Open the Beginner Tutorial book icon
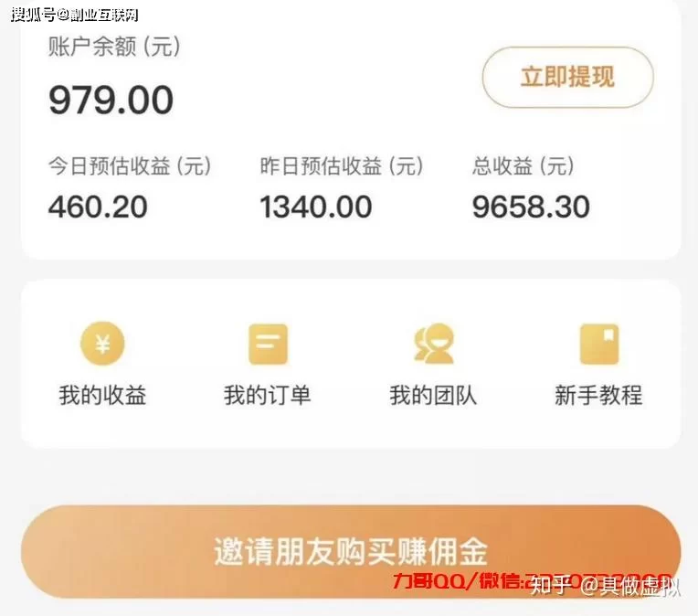Screen dimensions: 698x616 coord(599,345)
